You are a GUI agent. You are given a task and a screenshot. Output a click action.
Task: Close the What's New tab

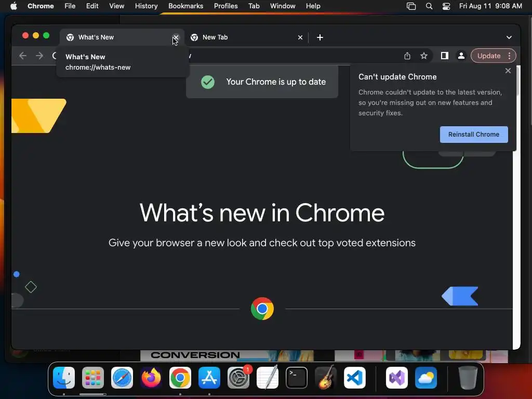[x=176, y=37]
